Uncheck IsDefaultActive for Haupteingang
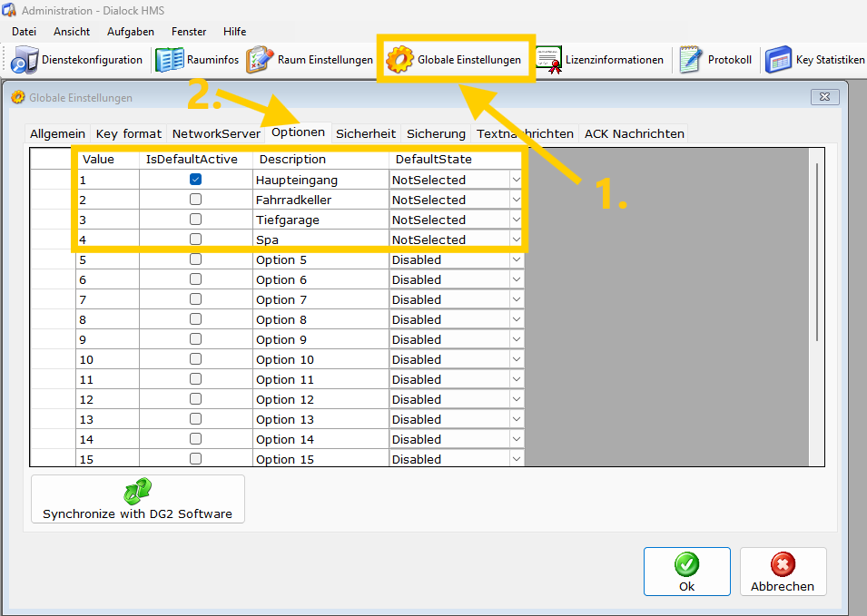The height and width of the screenshot is (616, 867). (195, 180)
